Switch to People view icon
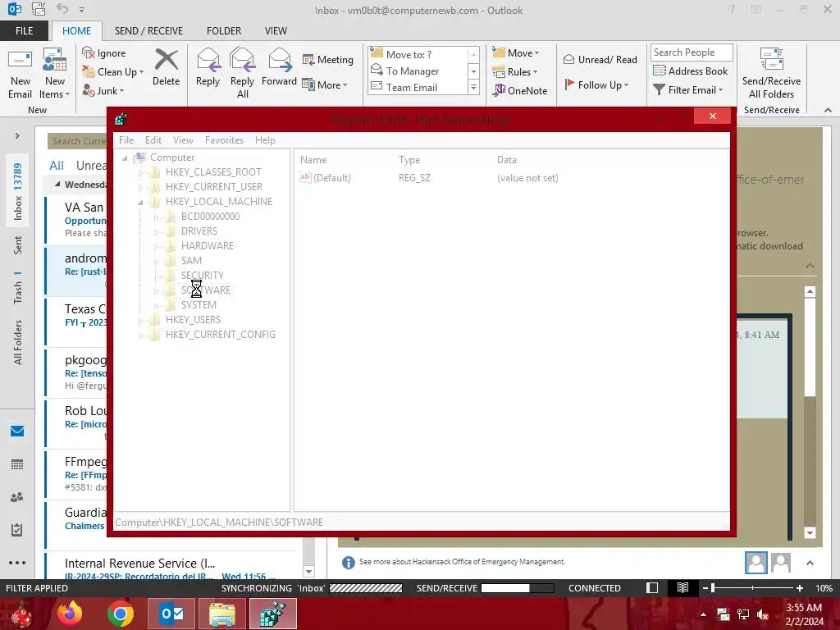The image size is (840, 630). coord(17,497)
